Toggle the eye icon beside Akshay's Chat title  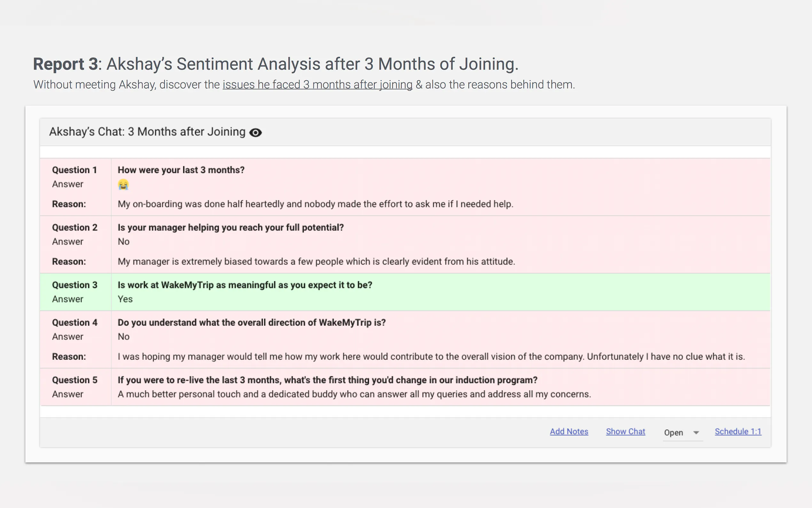[x=255, y=133]
